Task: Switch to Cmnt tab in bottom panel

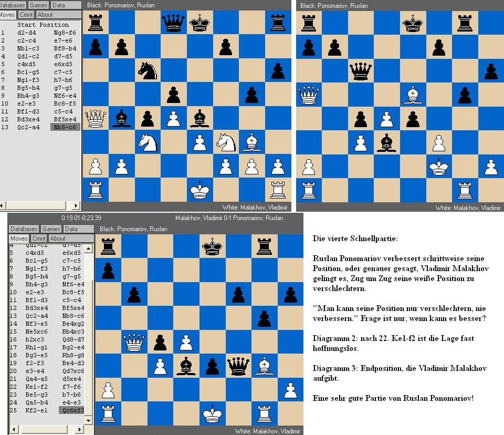Action: point(39,239)
